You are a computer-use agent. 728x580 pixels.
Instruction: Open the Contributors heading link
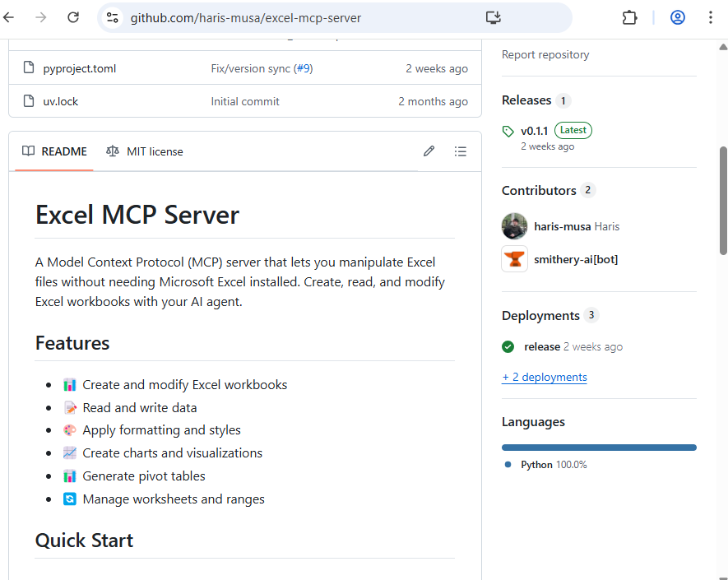[539, 190]
